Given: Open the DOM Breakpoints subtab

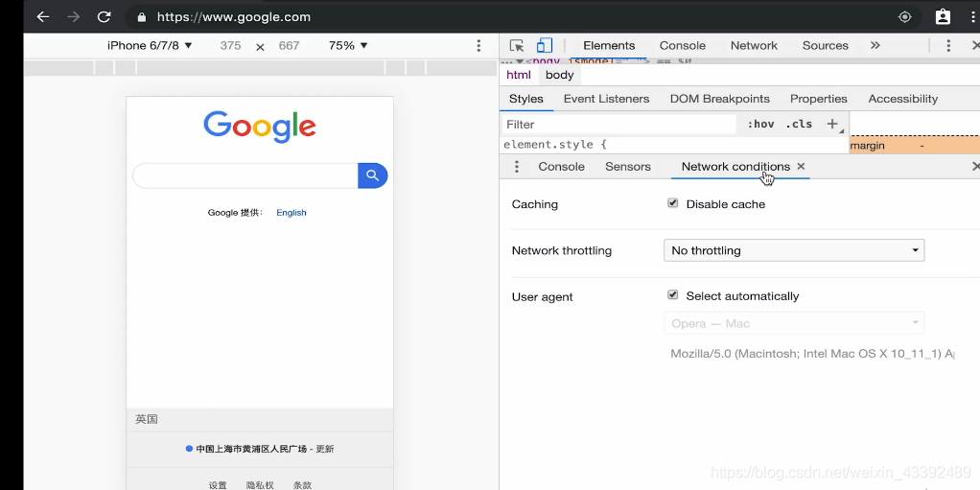Looking at the screenshot, I should click(x=719, y=99).
